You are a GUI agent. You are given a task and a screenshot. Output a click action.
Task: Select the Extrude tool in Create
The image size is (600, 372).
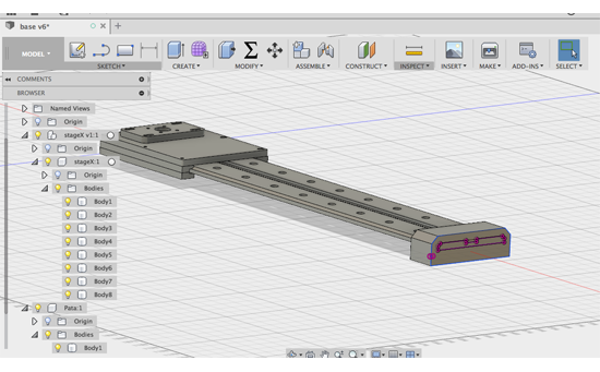click(x=176, y=50)
